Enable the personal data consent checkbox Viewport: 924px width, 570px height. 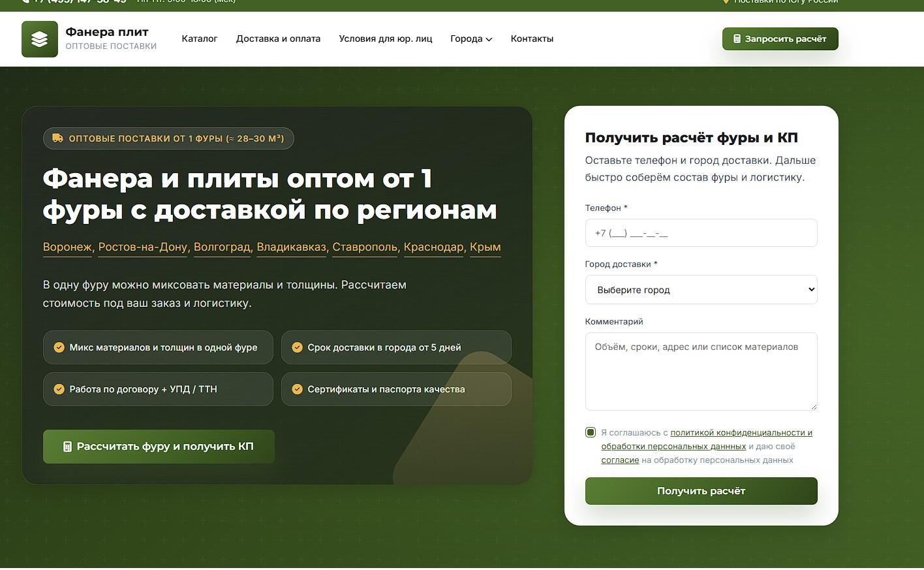590,432
